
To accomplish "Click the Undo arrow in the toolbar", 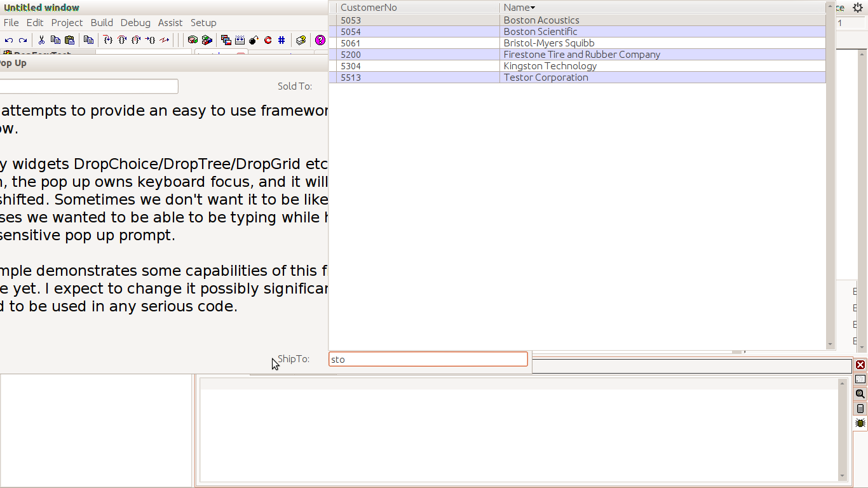I will point(9,40).
